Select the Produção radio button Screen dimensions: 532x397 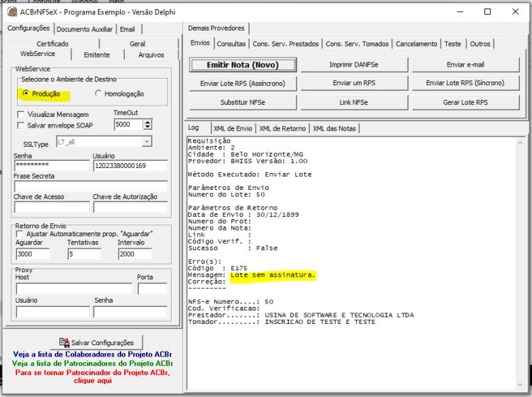click(26, 93)
